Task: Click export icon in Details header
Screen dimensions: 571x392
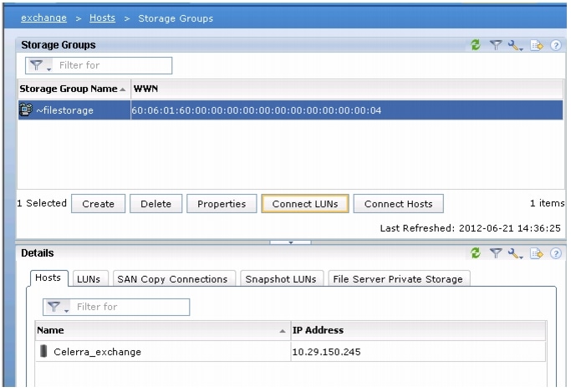Action: tap(537, 253)
